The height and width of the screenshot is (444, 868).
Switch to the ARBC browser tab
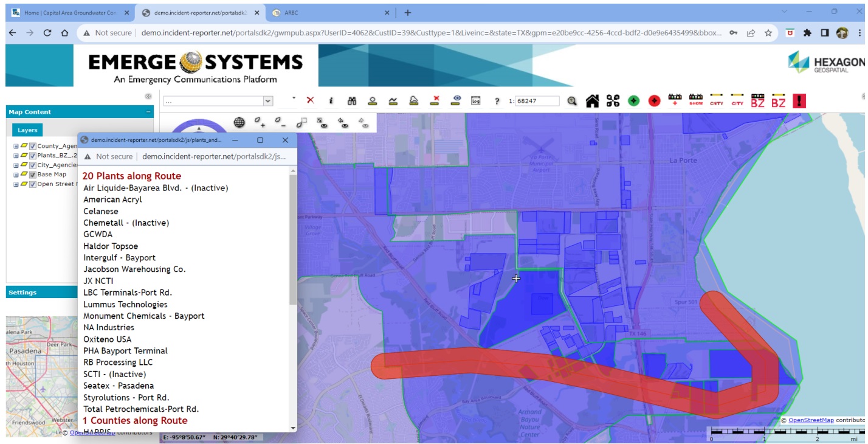coord(331,12)
